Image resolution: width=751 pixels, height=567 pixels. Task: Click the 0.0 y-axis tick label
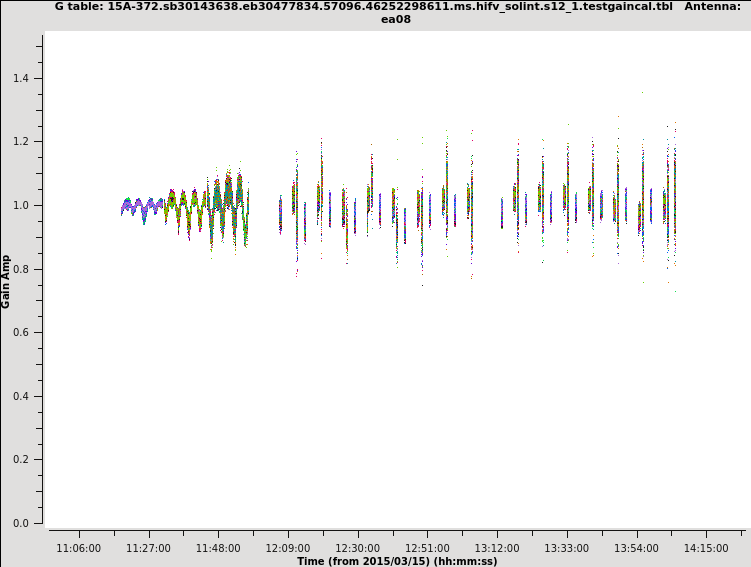click(x=20, y=523)
